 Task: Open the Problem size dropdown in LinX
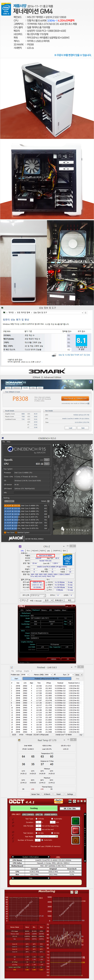point(25,674)
